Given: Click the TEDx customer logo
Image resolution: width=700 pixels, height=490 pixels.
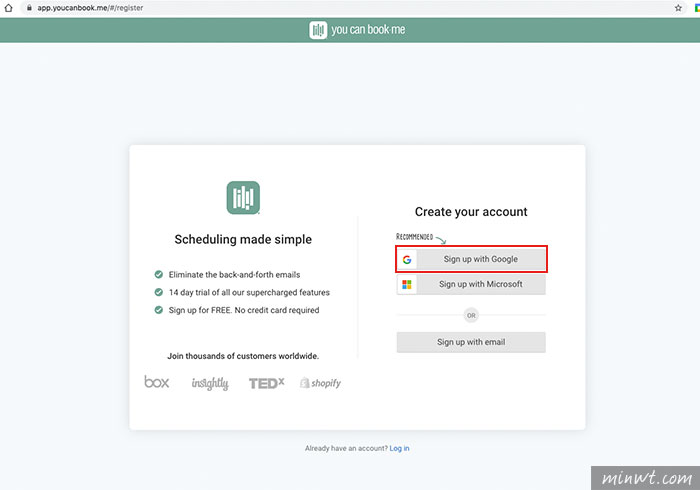Looking at the screenshot, I should (267, 383).
